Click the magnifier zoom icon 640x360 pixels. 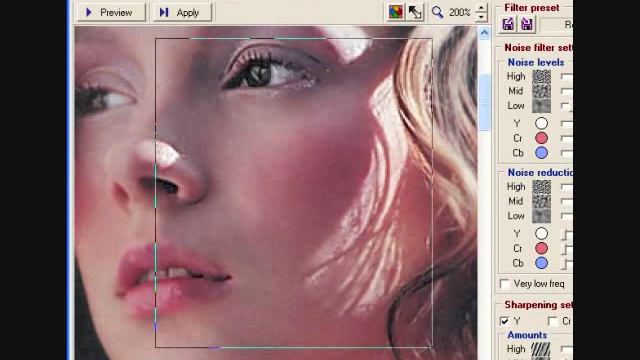[x=437, y=13]
